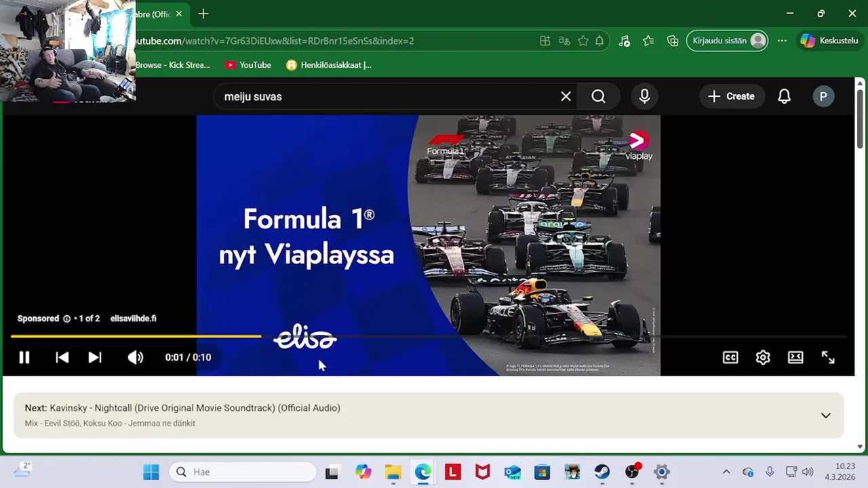Click the address bar notification bell icon
Image resolution: width=868 pixels, height=488 pixels.
599,41
